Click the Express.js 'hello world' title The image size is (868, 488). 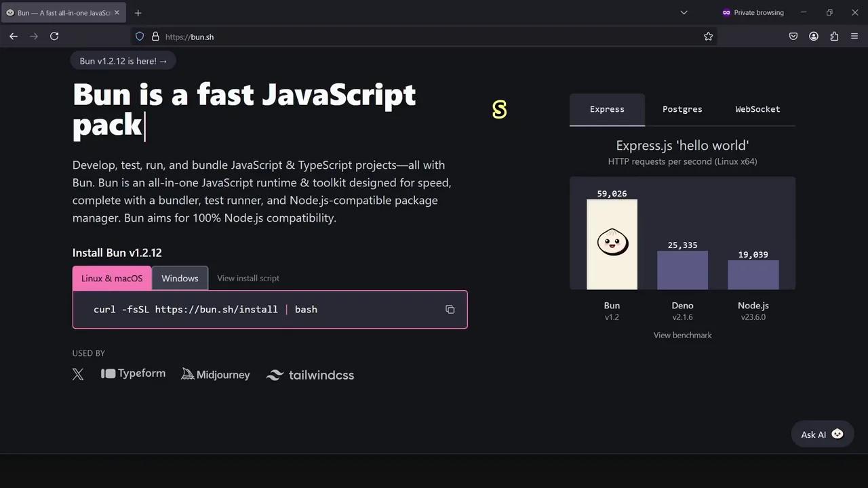682,146
